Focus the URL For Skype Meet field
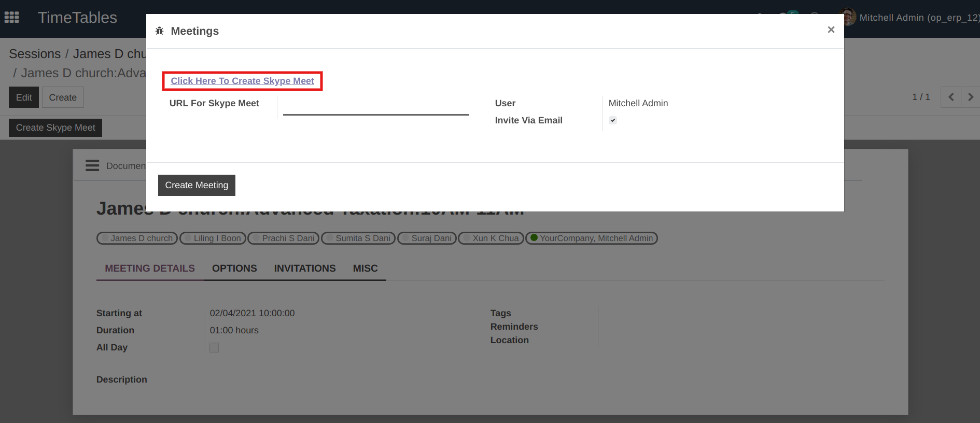The image size is (980, 423). click(376, 106)
